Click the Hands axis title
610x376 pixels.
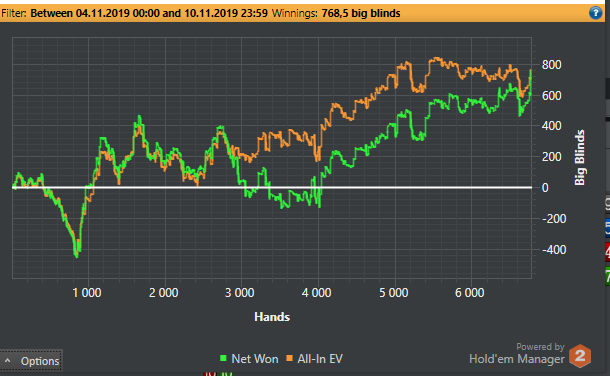click(272, 317)
